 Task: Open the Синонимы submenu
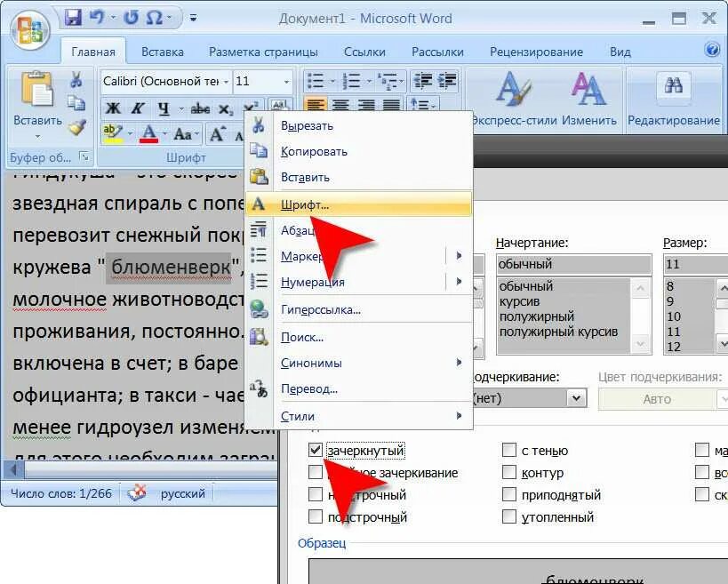(358, 363)
